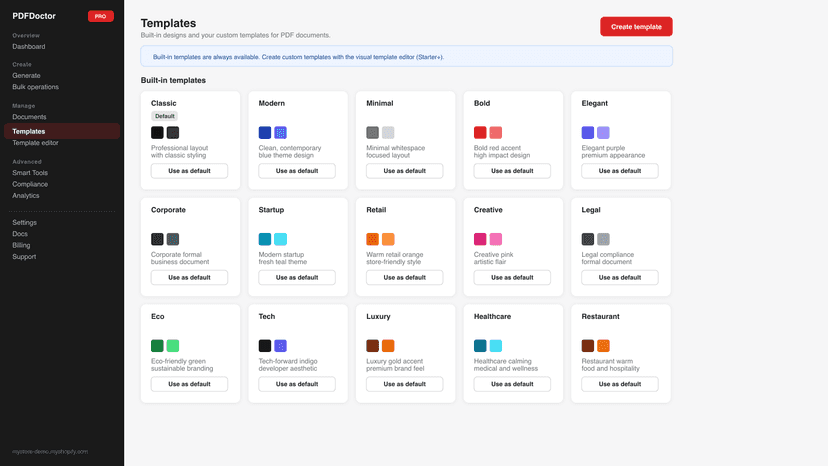This screenshot has height=466, width=828.
Task: Use Luxury template as default
Action: click(404, 384)
